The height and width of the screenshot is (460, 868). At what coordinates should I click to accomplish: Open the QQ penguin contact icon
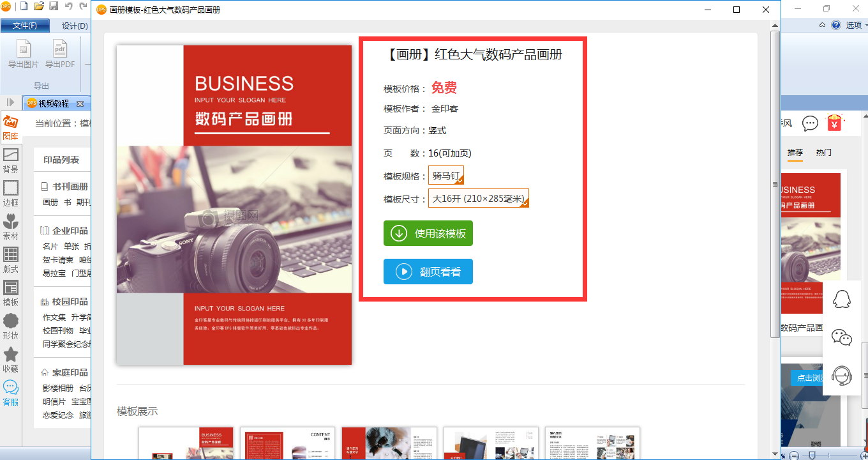pos(842,298)
